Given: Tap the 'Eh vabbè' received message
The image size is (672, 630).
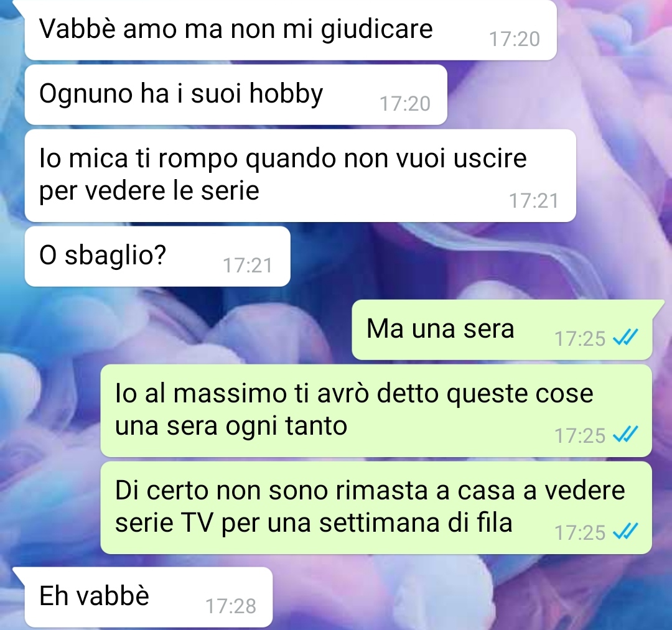Looking at the screenshot, I should pos(148,597).
